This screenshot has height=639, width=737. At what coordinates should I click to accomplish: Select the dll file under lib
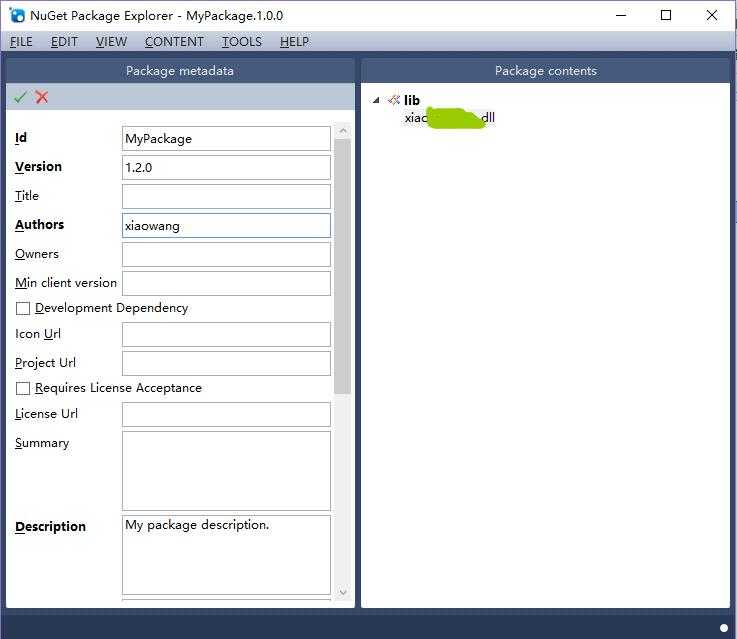[x=450, y=118]
